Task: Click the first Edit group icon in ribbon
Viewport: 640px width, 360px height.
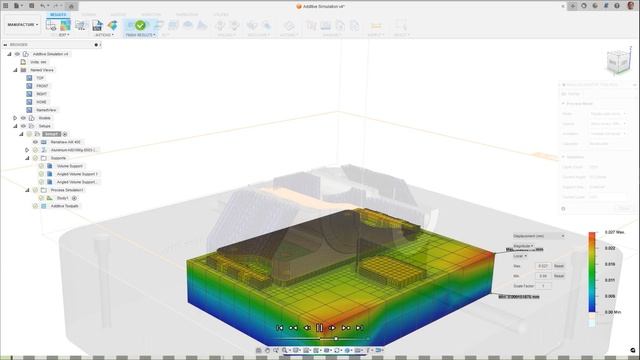Action: (51, 25)
